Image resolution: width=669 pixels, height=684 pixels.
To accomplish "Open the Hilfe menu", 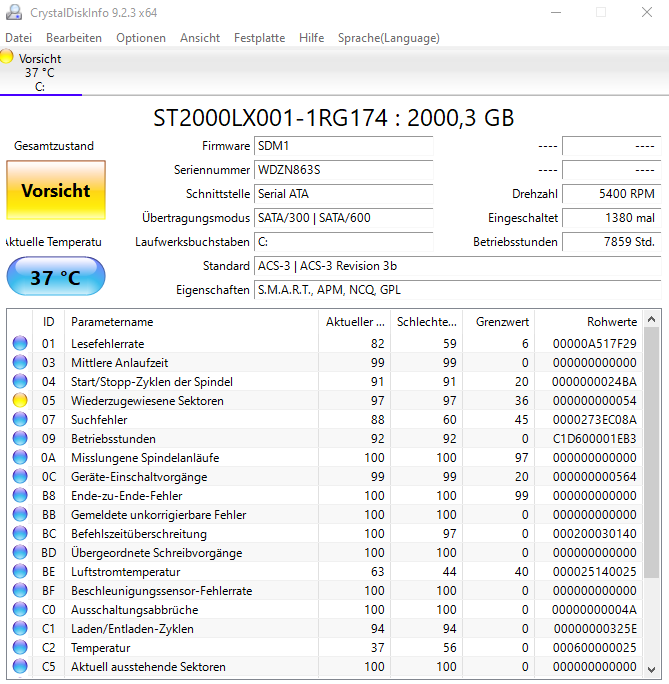I will point(311,38).
